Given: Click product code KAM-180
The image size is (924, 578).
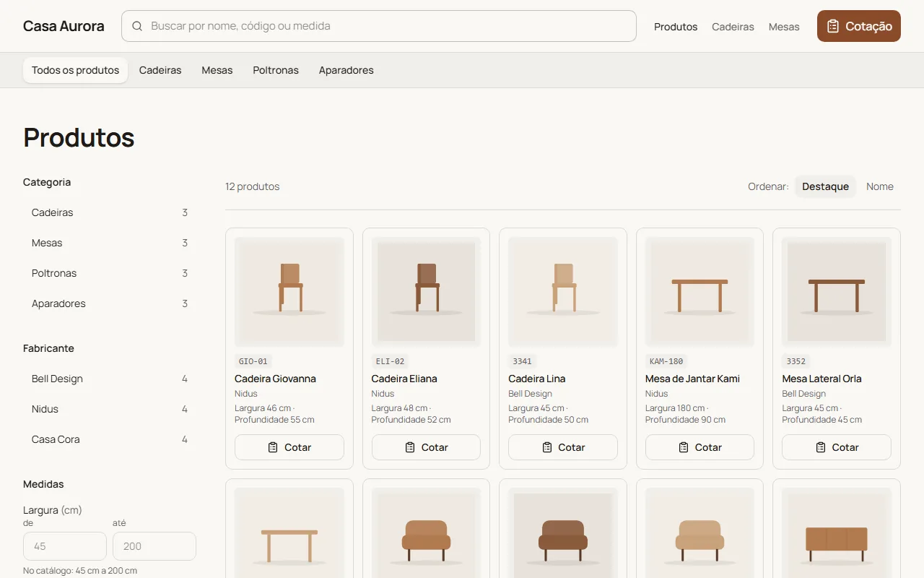Looking at the screenshot, I should click(666, 361).
